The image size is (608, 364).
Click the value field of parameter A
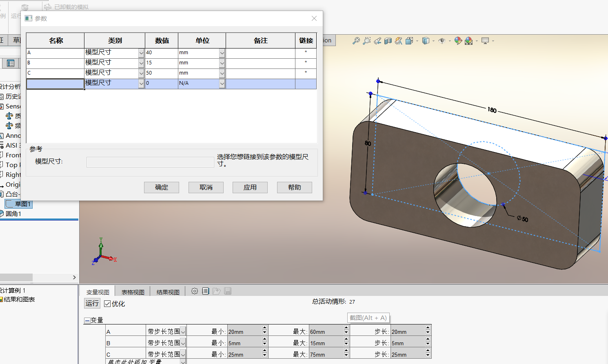pos(162,53)
